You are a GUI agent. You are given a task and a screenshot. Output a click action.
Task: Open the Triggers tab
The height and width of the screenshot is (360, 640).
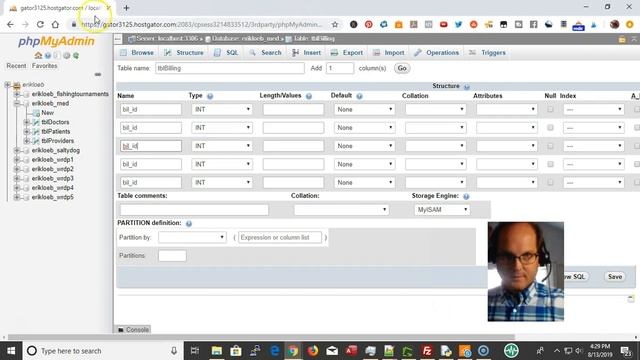[x=487, y=53]
